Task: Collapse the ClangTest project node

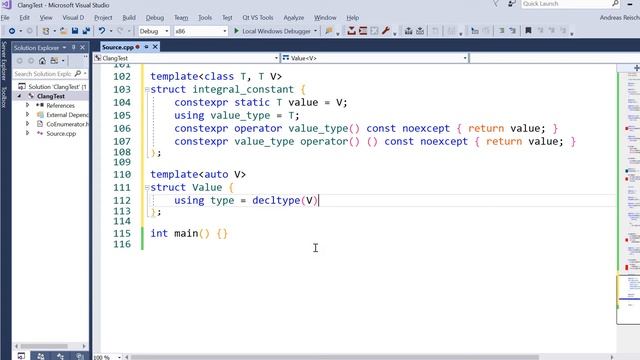Action: pos(19,96)
